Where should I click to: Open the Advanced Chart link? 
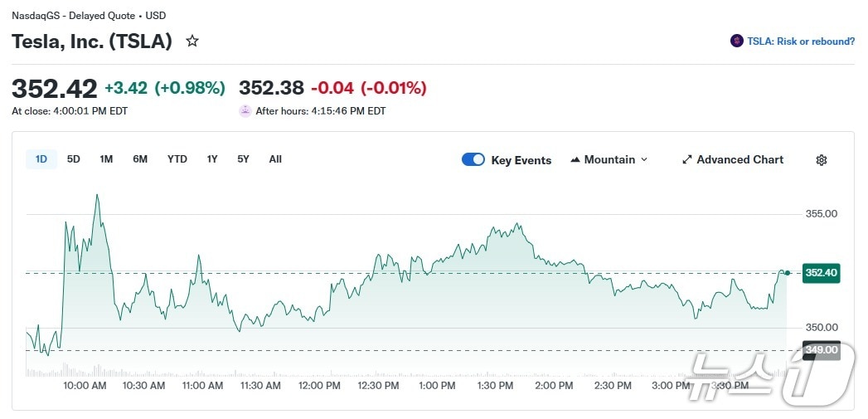tap(739, 159)
